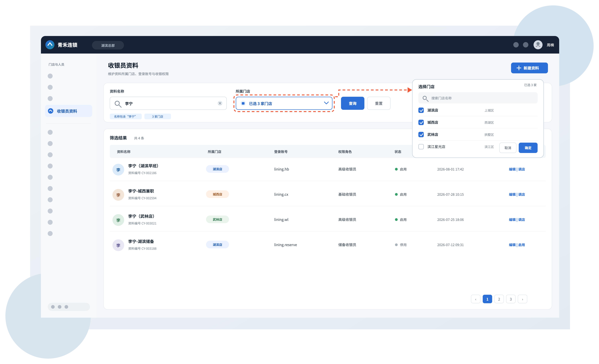This screenshot has width=599, height=364.
Task: Clear the 李宁 search text with the X icon
Action: (220, 103)
